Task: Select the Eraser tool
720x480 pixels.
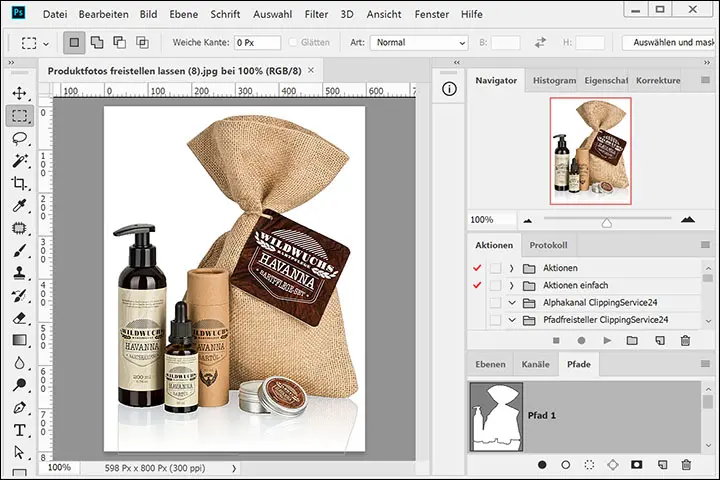Action: 19,318
